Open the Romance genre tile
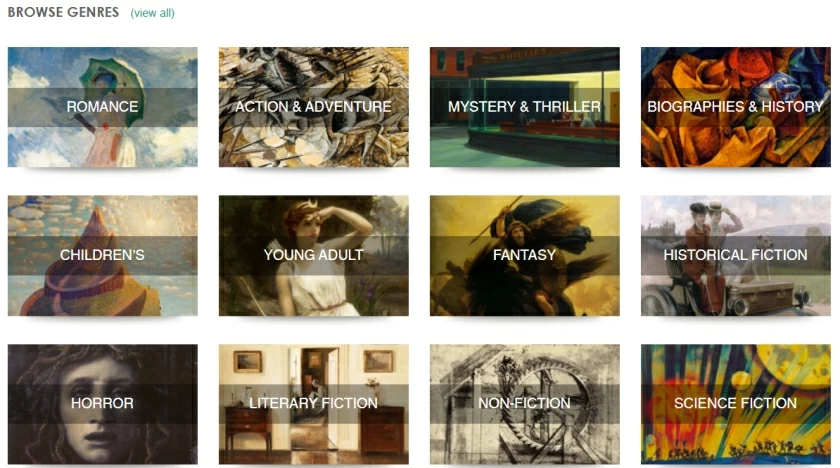The image size is (840, 468). pyautogui.click(x=102, y=107)
